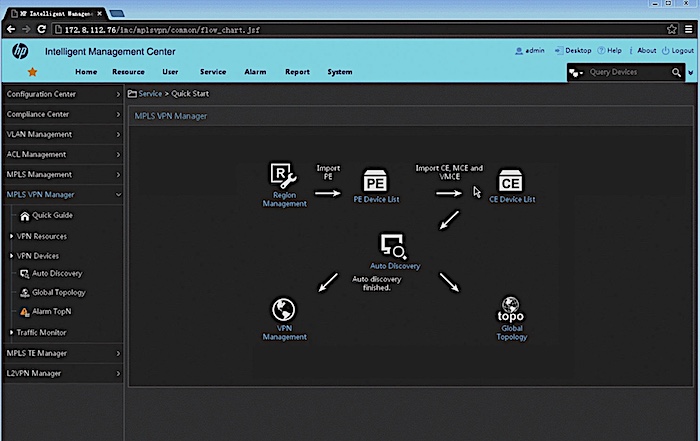Image resolution: width=700 pixels, height=441 pixels.
Task: Expand MPLS Management in the sidebar
Action: 62,175
